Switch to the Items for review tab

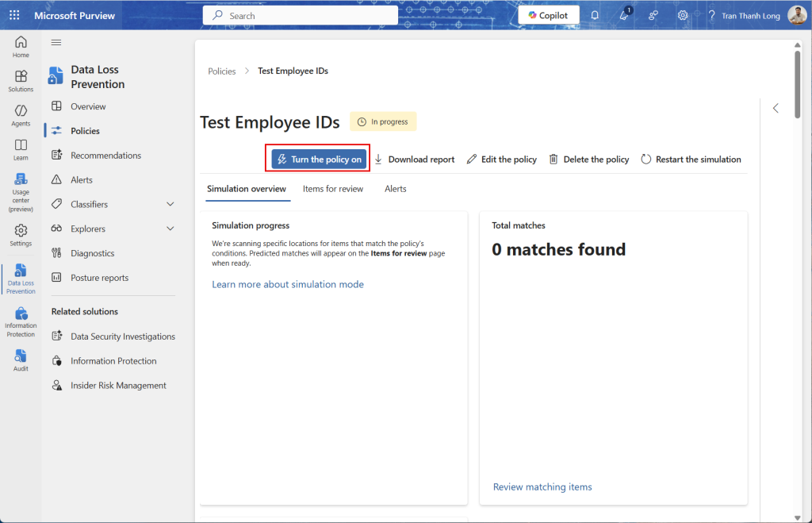(333, 189)
